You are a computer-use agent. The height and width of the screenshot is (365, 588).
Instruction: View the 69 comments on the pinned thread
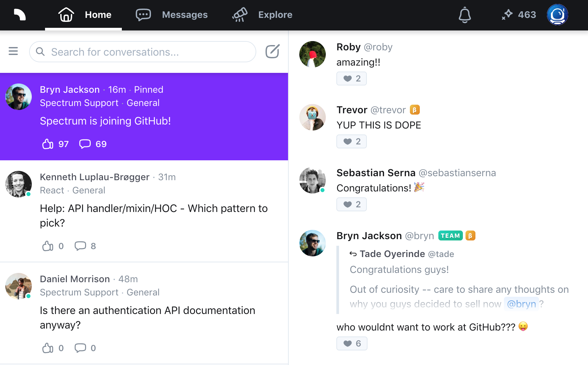93,144
